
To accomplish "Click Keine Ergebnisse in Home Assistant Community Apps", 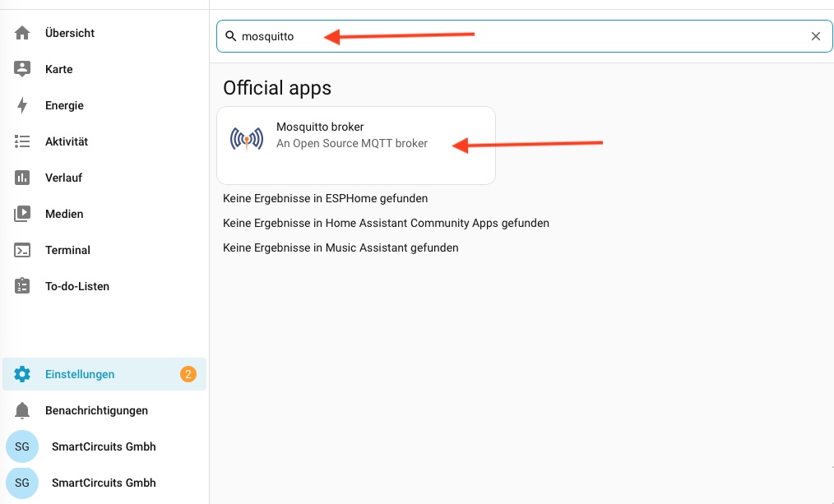I will (x=386, y=224).
